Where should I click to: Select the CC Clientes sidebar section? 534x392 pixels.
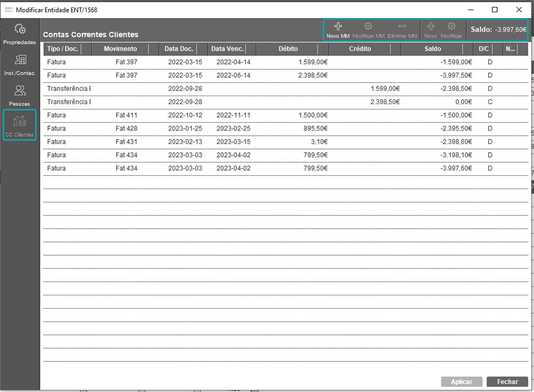tap(20, 125)
